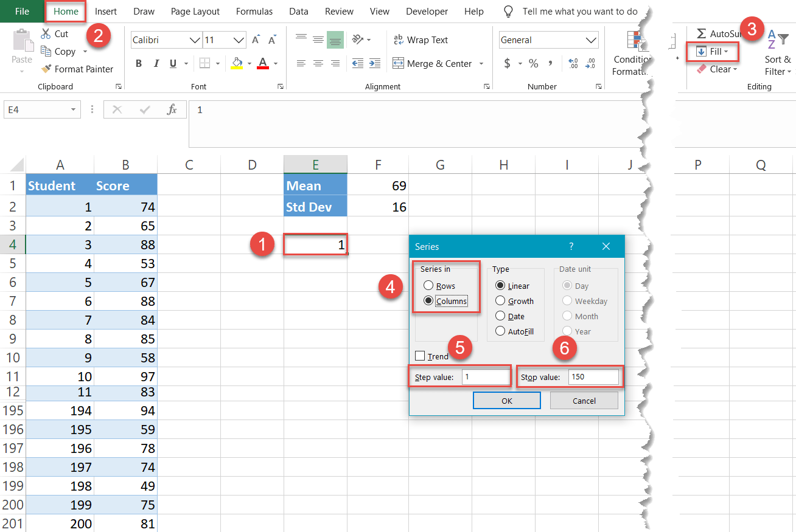
Task: Apply bold formatting
Action: coord(138,63)
